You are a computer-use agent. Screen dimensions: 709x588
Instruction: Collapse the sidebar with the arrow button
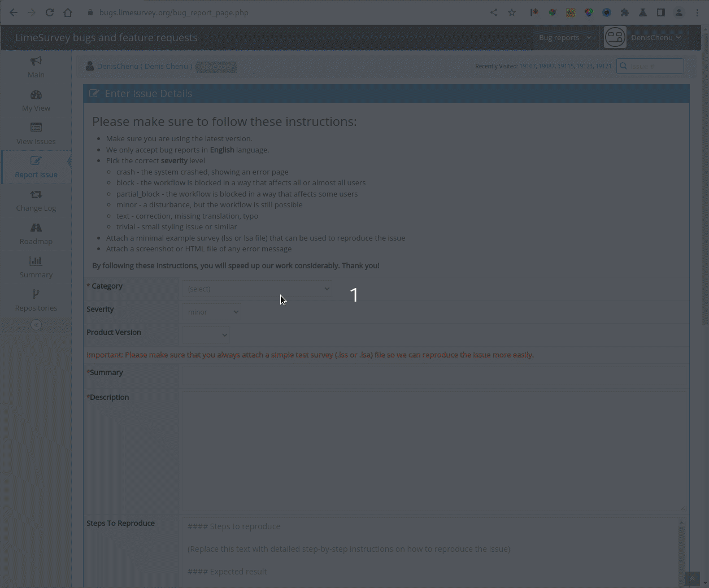point(36,325)
